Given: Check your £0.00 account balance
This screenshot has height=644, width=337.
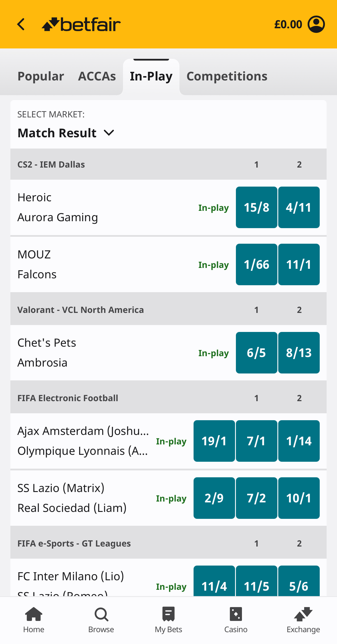Looking at the screenshot, I should click(288, 24).
